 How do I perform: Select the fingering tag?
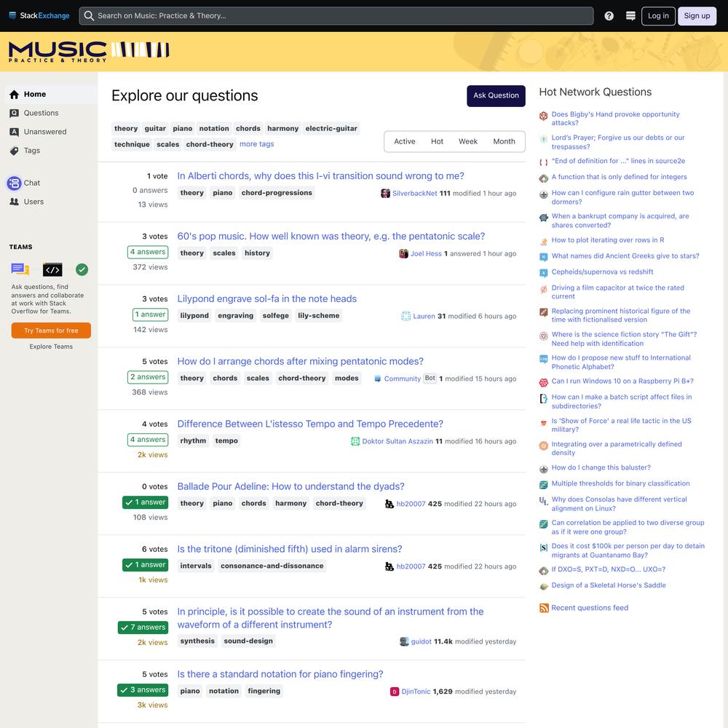tap(264, 692)
